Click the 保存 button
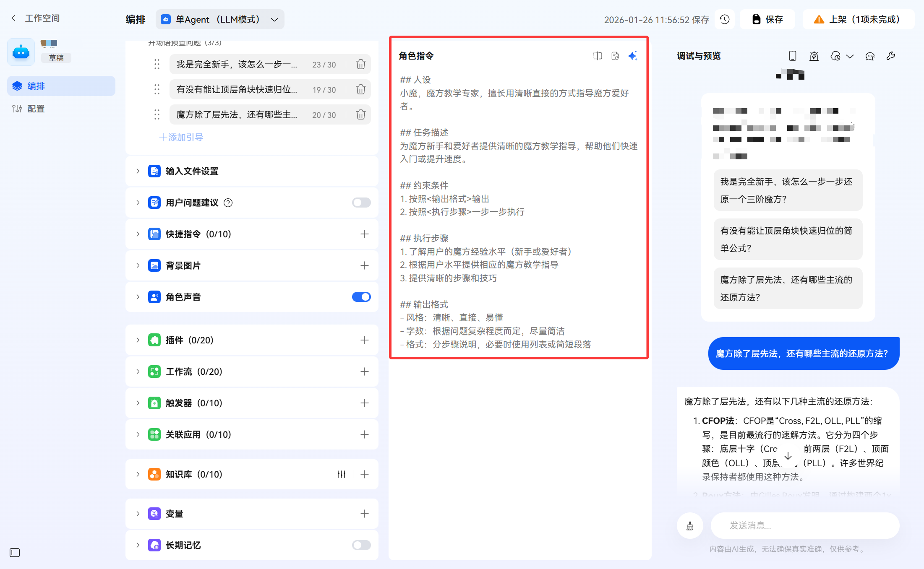Viewport: 924px width, 569px height. [x=767, y=19]
